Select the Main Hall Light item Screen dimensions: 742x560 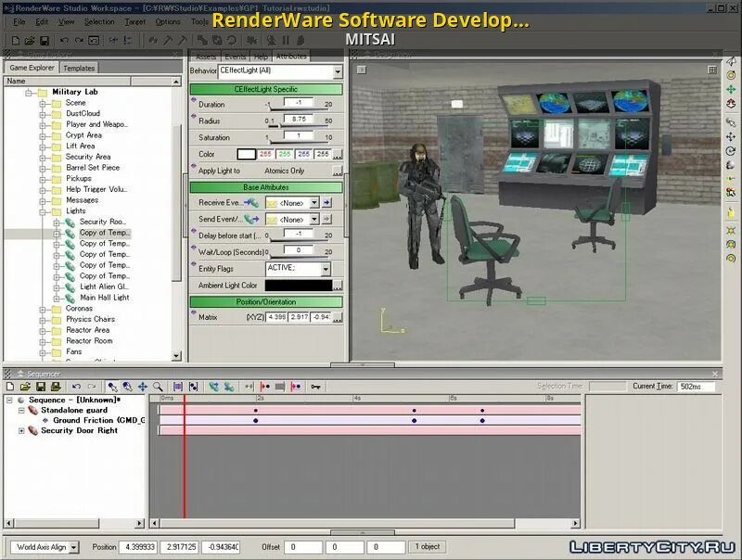point(105,298)
